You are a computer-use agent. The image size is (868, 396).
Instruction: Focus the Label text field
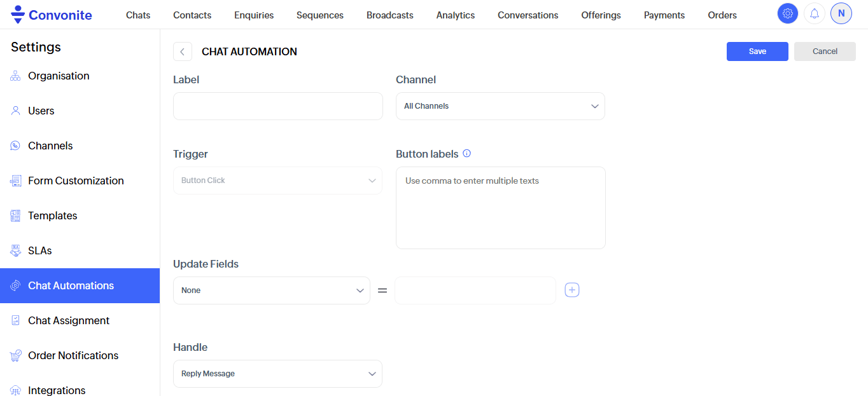tap(278, 106)
